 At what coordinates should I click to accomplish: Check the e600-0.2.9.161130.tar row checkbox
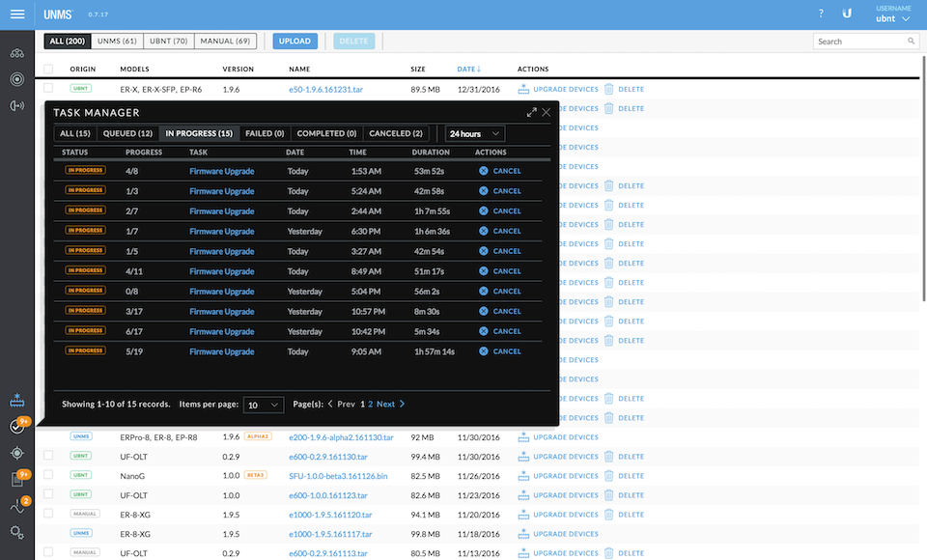click(x=48, y=456)
